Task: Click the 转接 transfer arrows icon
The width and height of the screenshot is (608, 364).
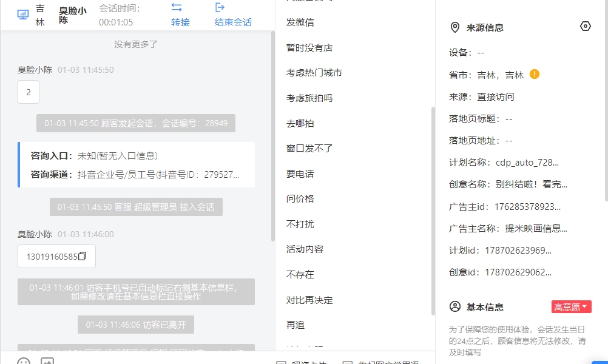Action: (x=177, y=7)
